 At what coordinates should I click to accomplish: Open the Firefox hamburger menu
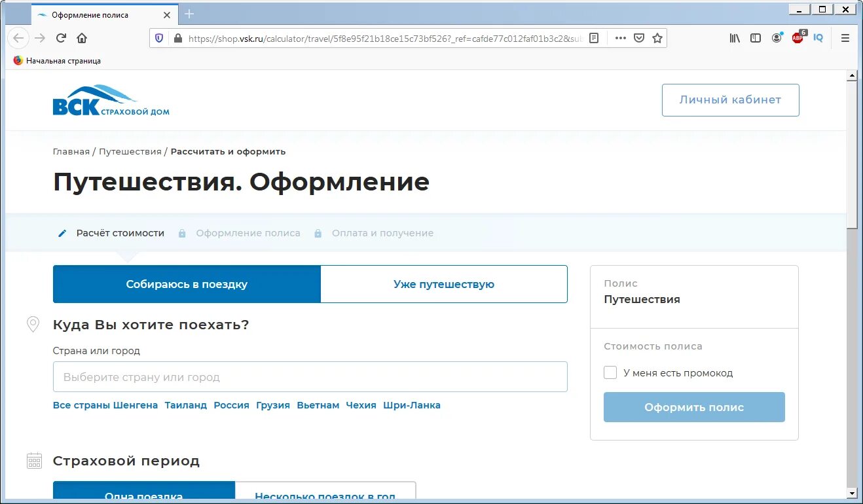[x=845, y=38]
